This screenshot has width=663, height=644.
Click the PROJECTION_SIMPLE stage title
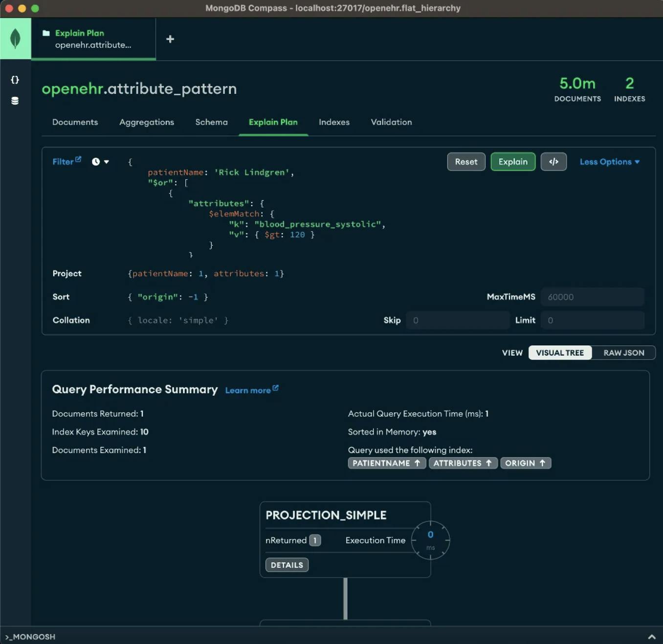tap(326, 515)
